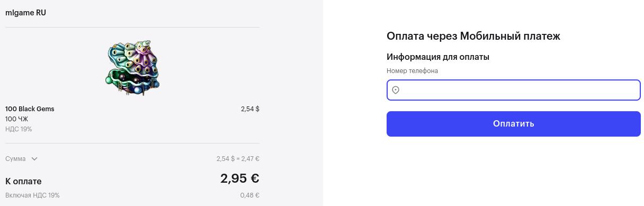644x206 pixels.
Task: Click the 2,95 € total amount
Action: click(240, 178)
